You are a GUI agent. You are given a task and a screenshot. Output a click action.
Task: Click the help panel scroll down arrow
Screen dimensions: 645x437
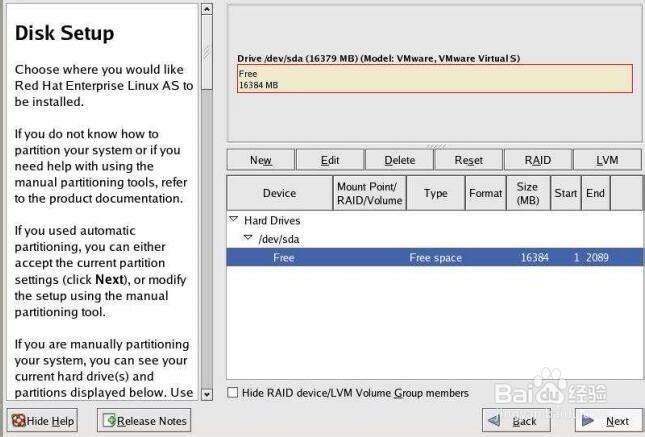coord(207,394)
